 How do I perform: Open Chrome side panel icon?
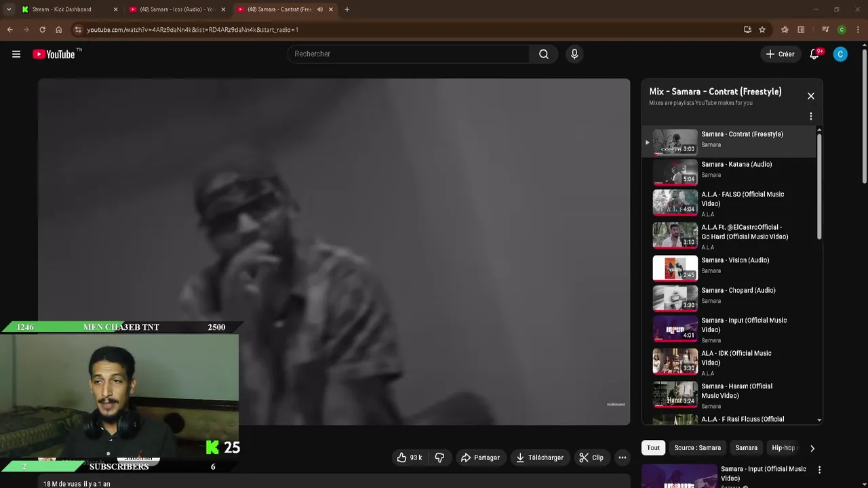(x=801, y=30)
